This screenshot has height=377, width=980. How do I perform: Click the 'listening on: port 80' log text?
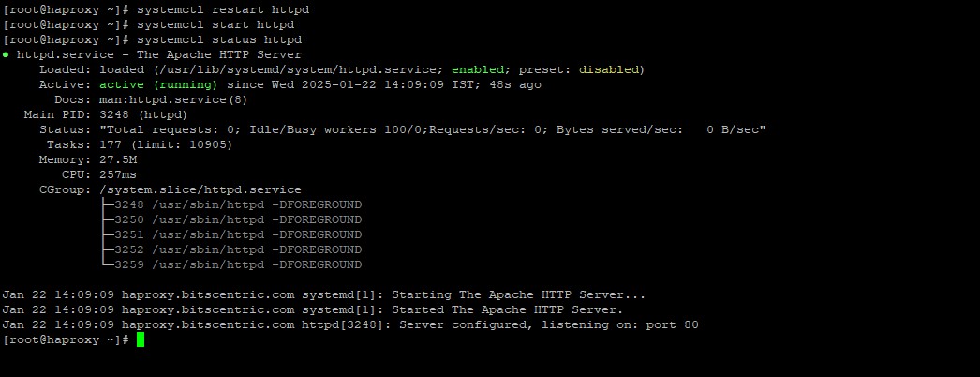[620, 324]
